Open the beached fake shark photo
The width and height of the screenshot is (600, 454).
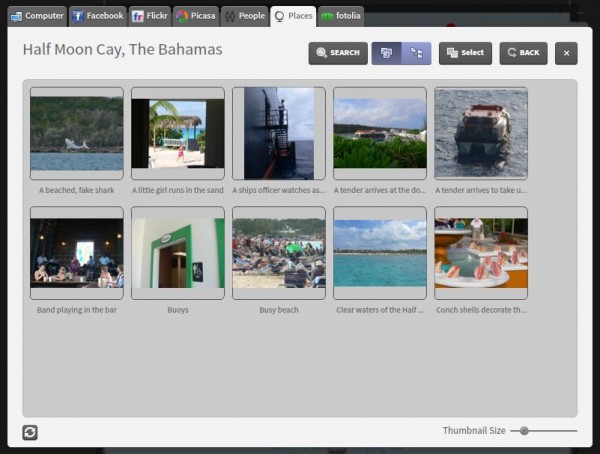pos(77,133)
